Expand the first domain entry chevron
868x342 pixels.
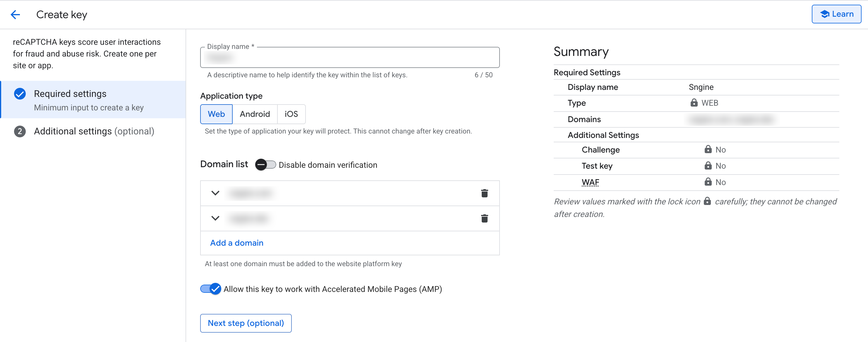(x=215, y=193)
